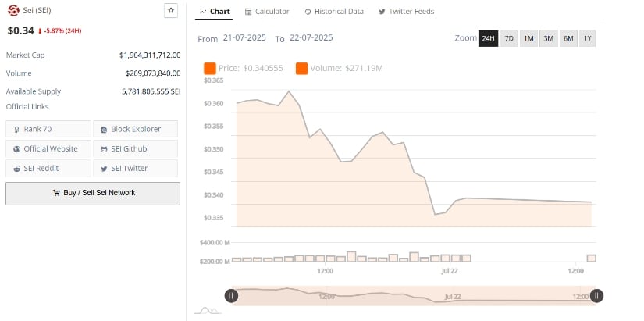Open the SEI Reddit link
Image resolution: width=644 pixels, height=321 pixels.
click(48, 169)
